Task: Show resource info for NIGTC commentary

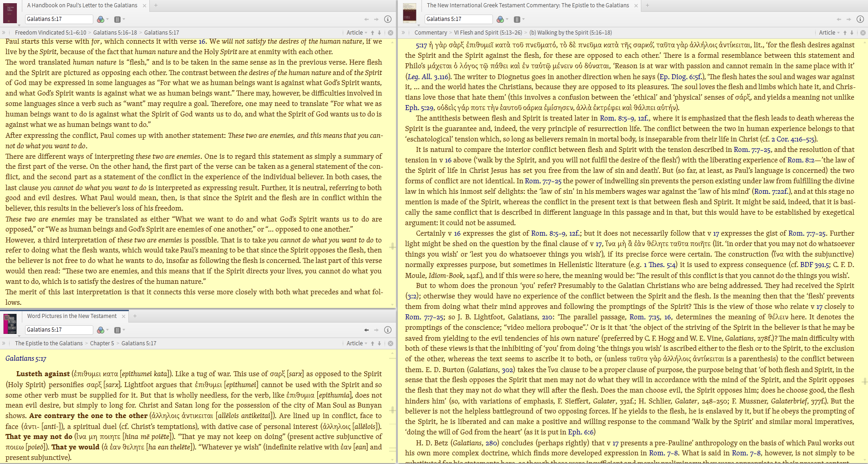Action: (x=860, y=19)
